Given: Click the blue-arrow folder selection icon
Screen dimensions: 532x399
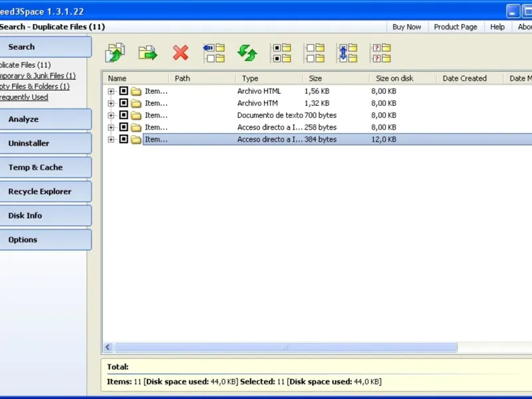Looking at the screenshot, I should (x=214, y=53).
